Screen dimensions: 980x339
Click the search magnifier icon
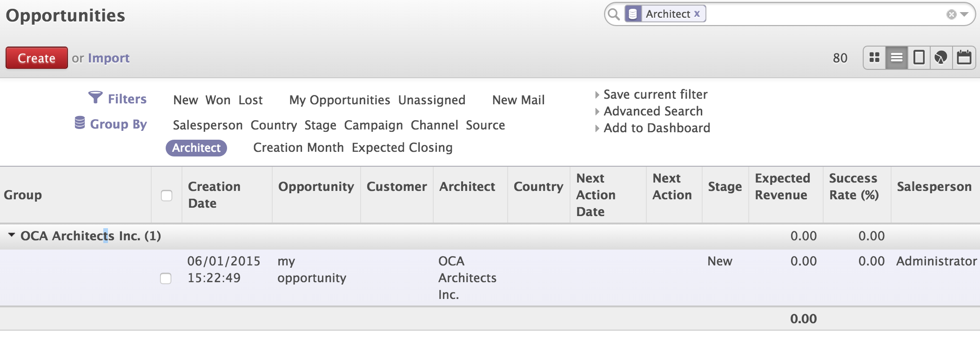click(614, 14)
